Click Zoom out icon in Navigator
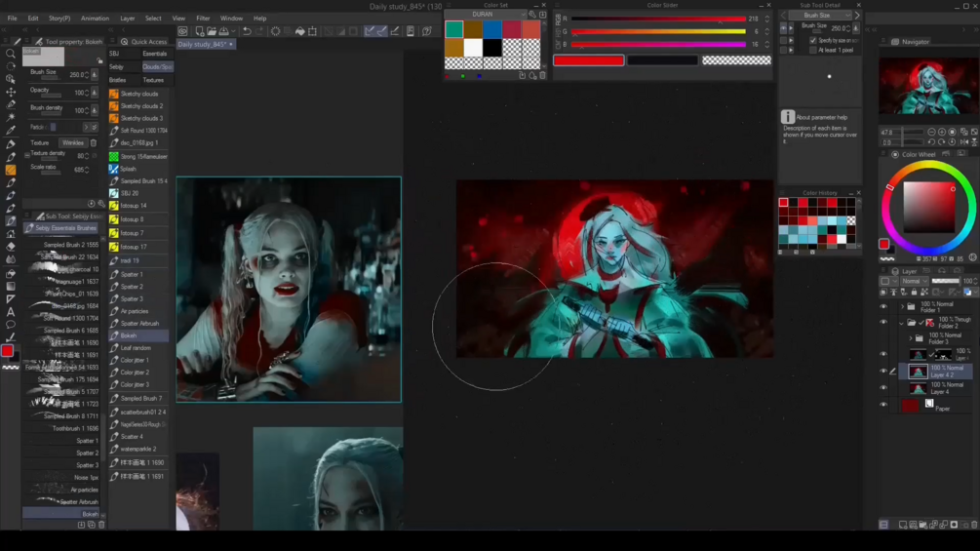 (x=931, y=133)
